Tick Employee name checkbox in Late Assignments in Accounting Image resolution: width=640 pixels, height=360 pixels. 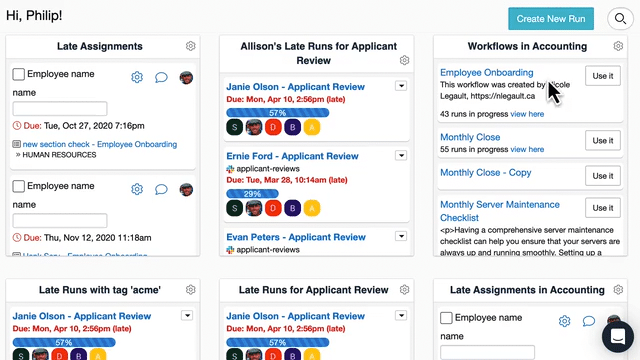click(446, 318)
